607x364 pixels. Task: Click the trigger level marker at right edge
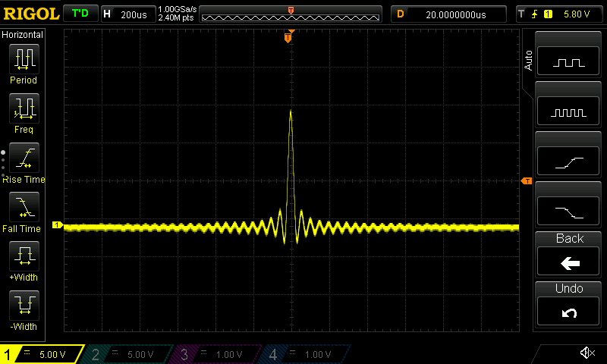coord(527,181)
